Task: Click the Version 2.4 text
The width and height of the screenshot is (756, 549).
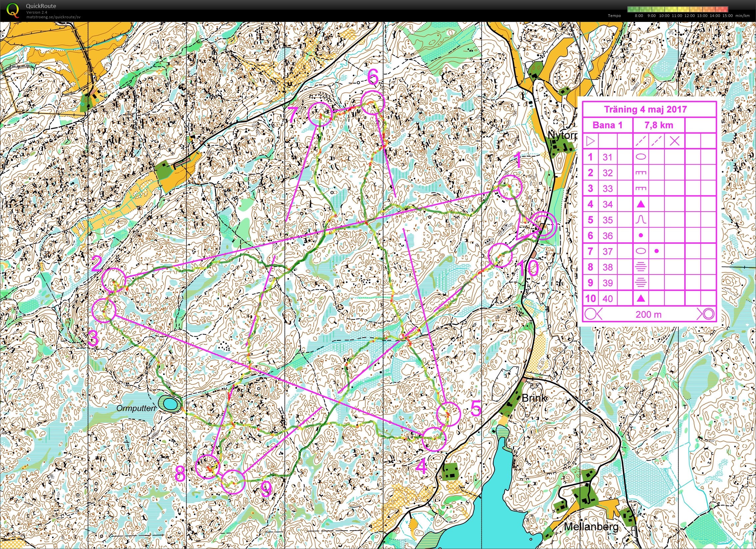Action: [x=37, y=12]
